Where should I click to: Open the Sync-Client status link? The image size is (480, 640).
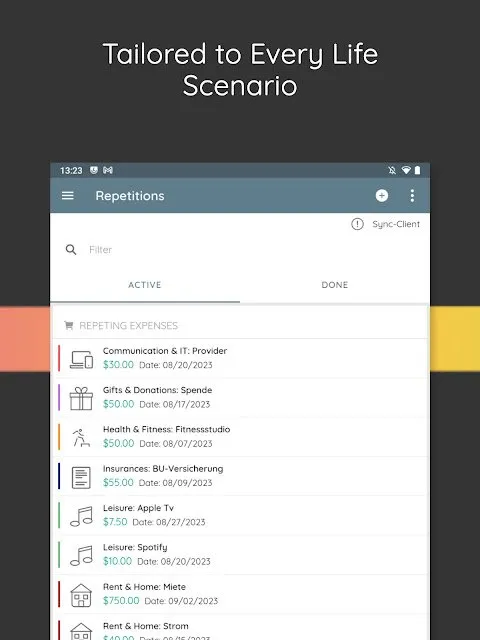[x=396, y=224]
